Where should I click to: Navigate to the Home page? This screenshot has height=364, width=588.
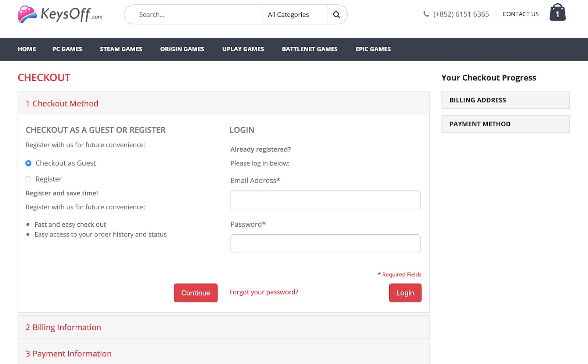27,49
